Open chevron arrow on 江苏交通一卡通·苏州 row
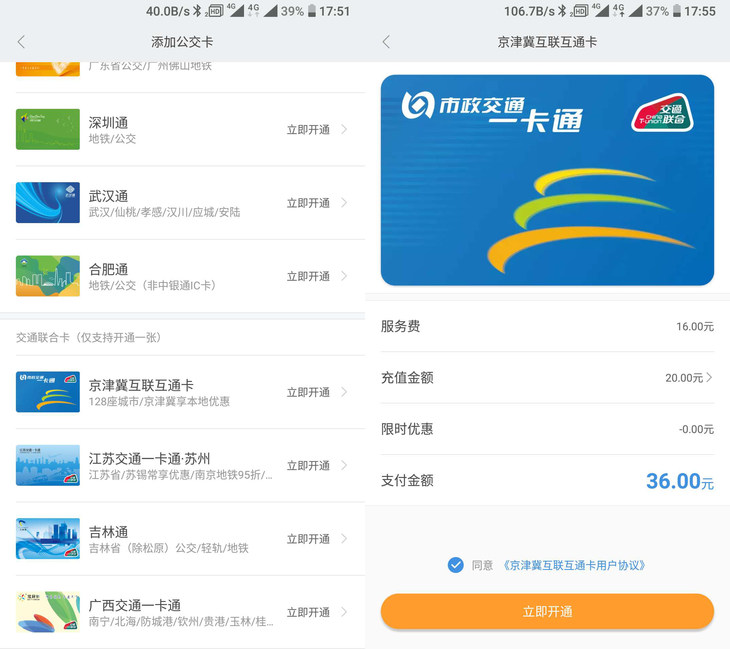The width and height of the screenshot is (730, 649). (345, 465)
